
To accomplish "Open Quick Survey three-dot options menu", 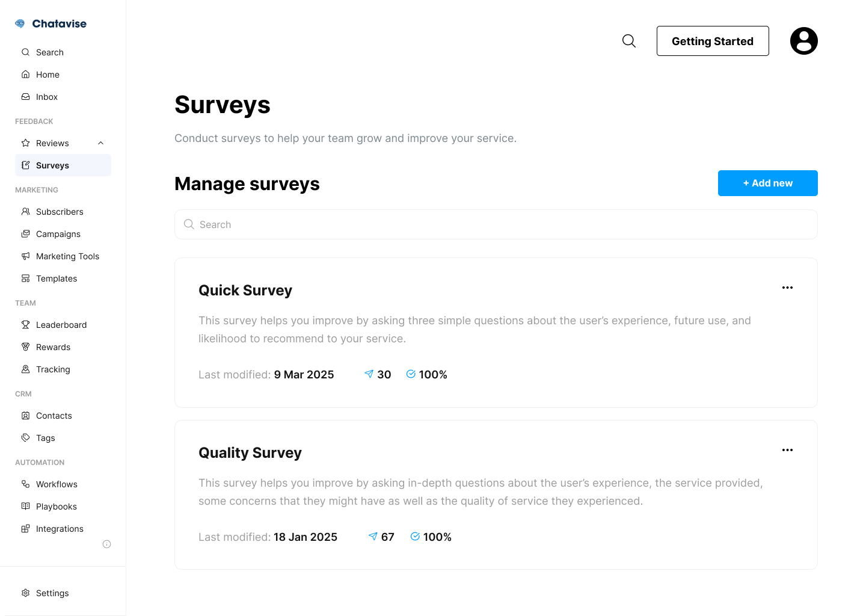I will [x=787, y=288].
